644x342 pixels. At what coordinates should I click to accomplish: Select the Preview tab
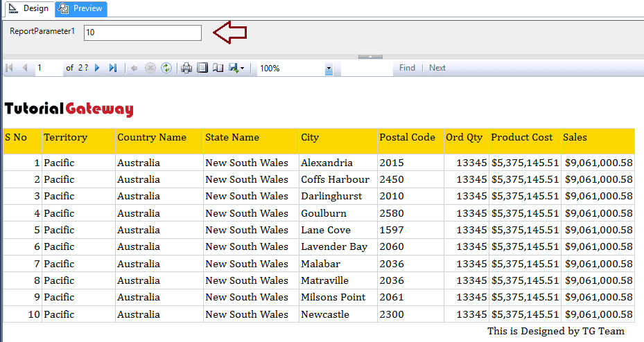81,8
